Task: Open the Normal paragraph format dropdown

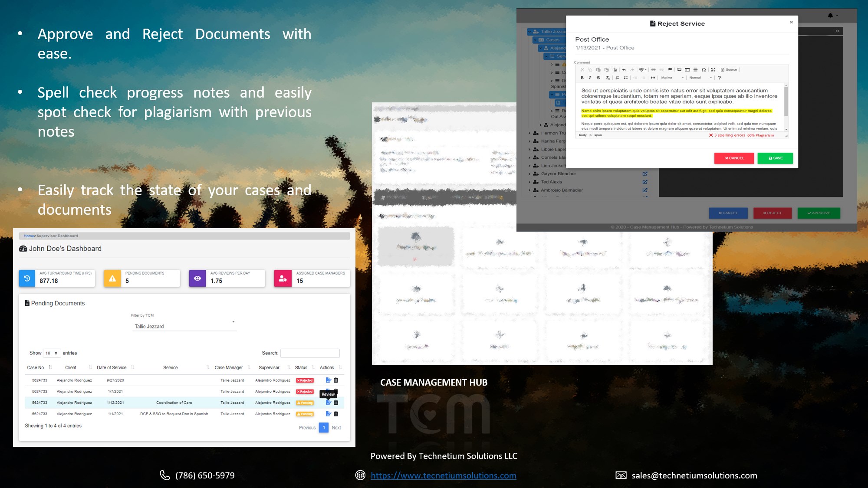Action: click(x=700, y=78)
